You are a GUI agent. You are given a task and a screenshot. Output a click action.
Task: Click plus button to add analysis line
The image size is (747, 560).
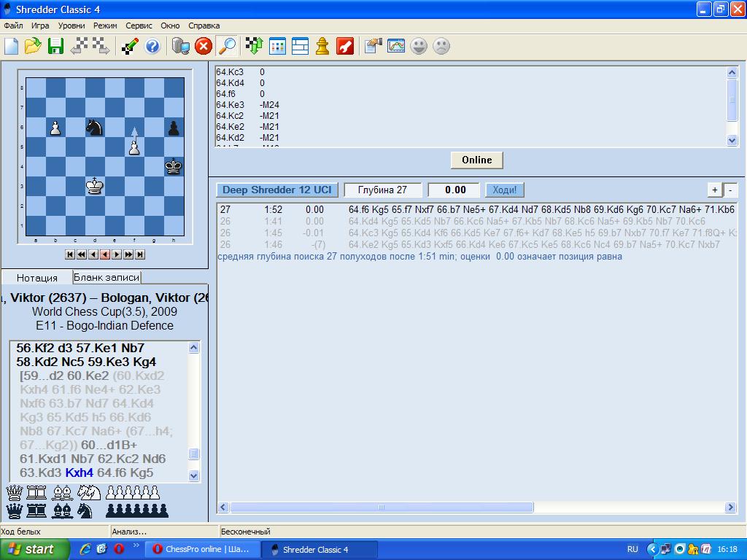pyautogui.click(x=715, y=190)
